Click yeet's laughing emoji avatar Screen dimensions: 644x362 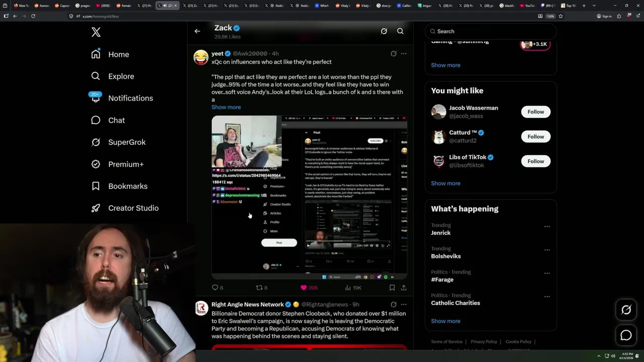(201, 57)
